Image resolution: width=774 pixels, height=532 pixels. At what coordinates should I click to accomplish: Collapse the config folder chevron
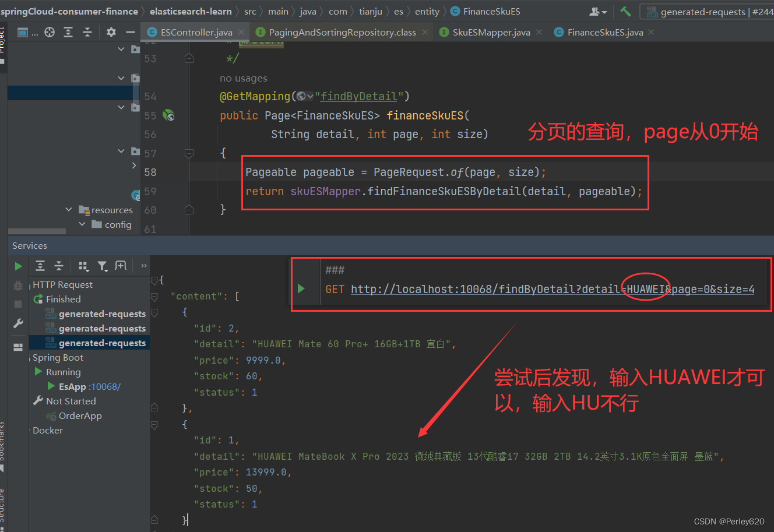(82, 224)
